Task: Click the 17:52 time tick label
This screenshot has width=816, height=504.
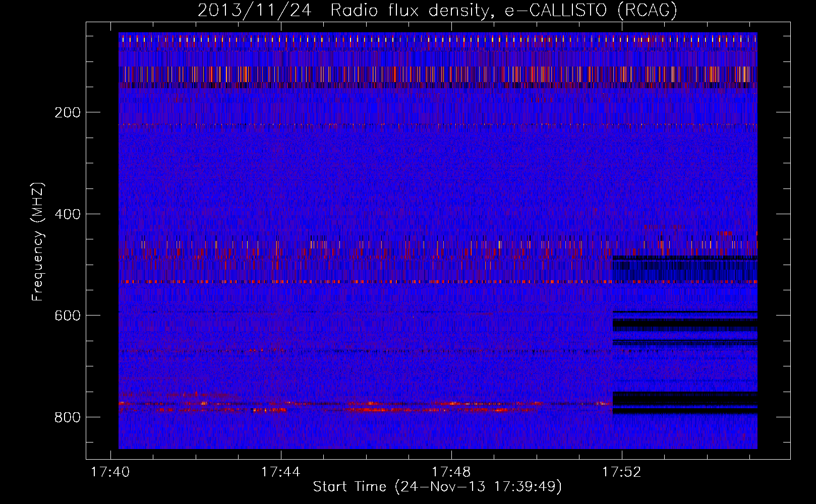Action: (621, 472)
